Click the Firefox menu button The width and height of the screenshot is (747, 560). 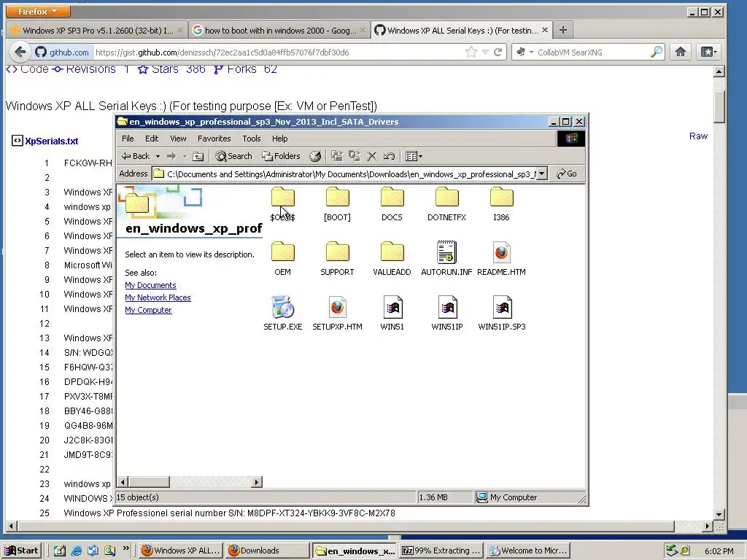(x=38, y=11)
